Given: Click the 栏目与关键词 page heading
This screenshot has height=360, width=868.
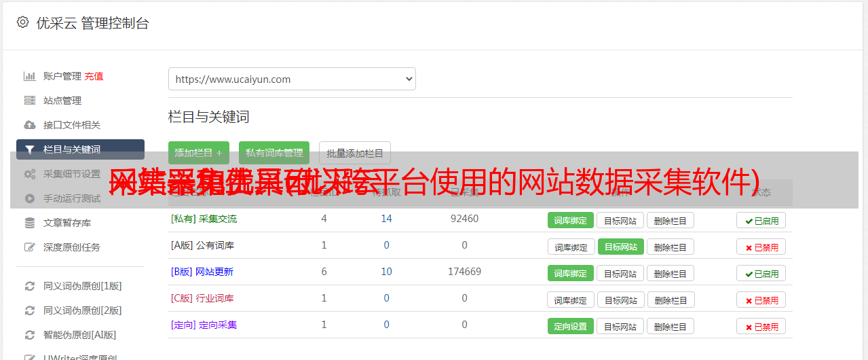Looking at the screenshot, I should click(209, 117).
